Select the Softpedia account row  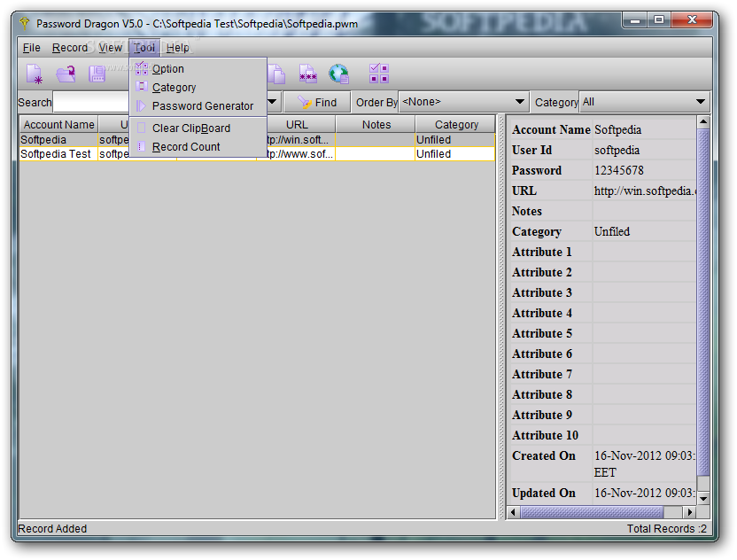coord(257,140)
